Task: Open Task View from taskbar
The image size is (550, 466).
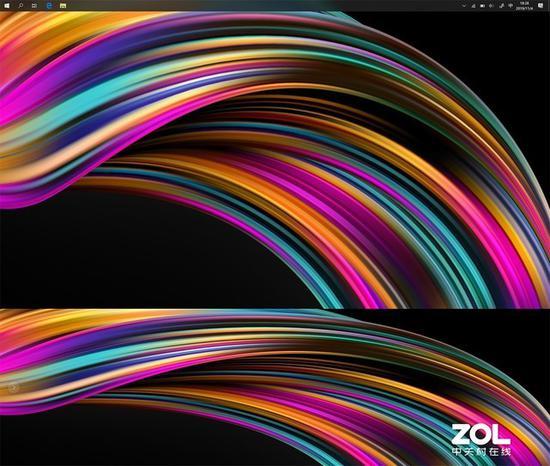Action: [x=34, y=5]
